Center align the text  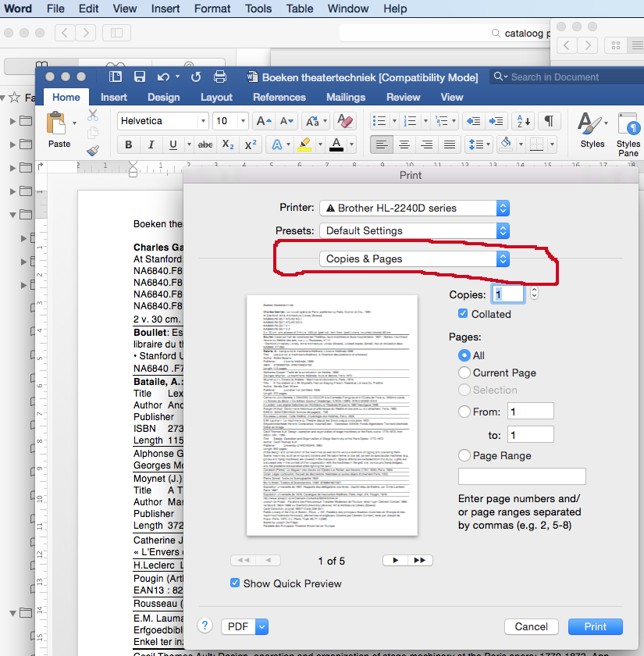coord(404,144)
